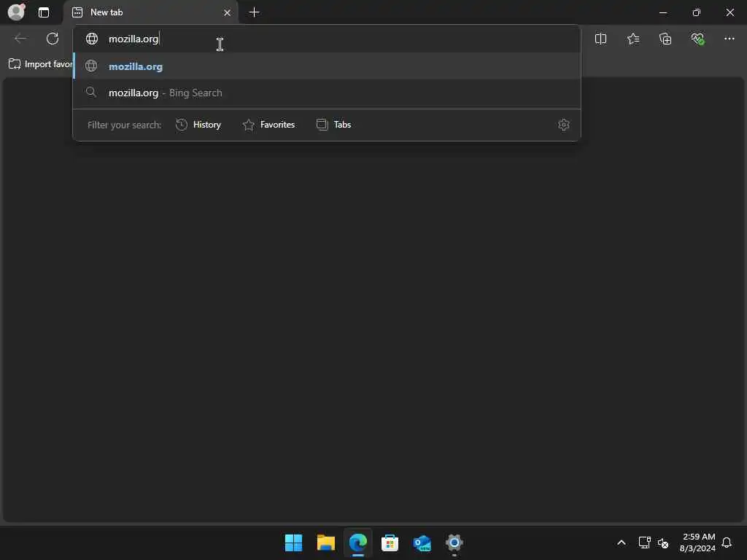Click the Microsoft Edge taskbar icon
Viewport: 747px width, 560px height.
click(357, 542)
